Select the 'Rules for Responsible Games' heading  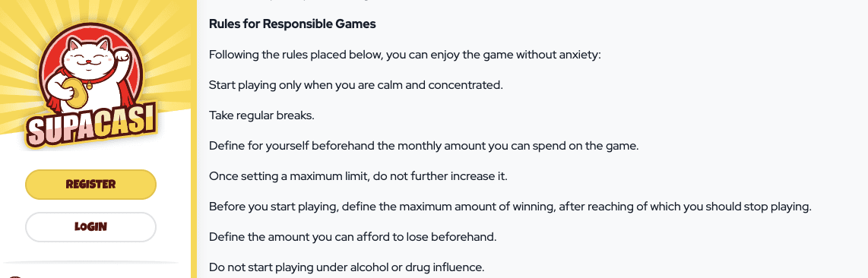click(x=293, y=24)
